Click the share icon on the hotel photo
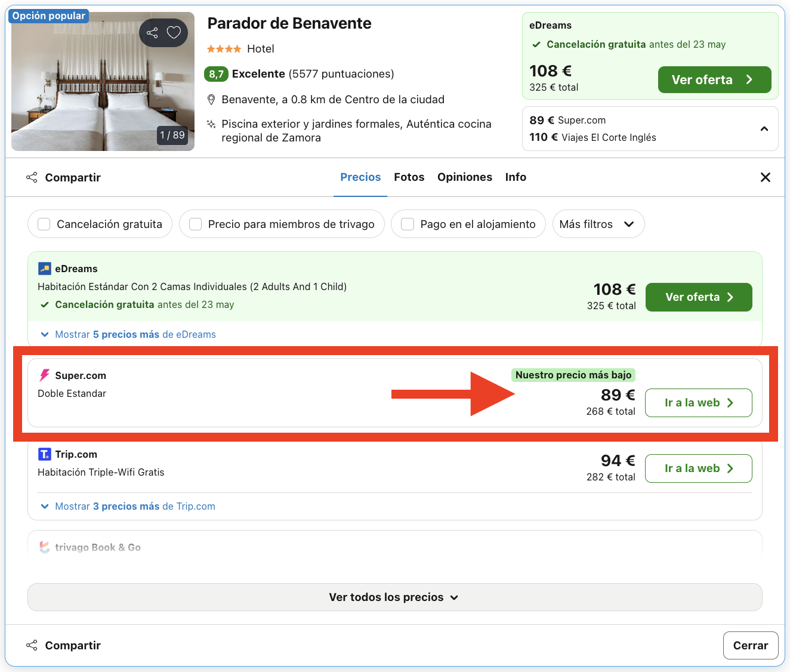Viewport: 790px width, 672px height. click(x=153, y=33)
